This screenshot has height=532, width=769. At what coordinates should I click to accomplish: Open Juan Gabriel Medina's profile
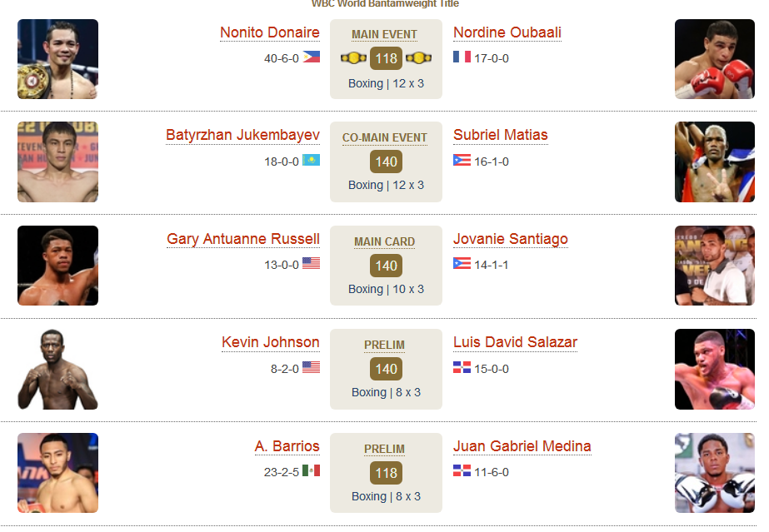pos(522,446)
